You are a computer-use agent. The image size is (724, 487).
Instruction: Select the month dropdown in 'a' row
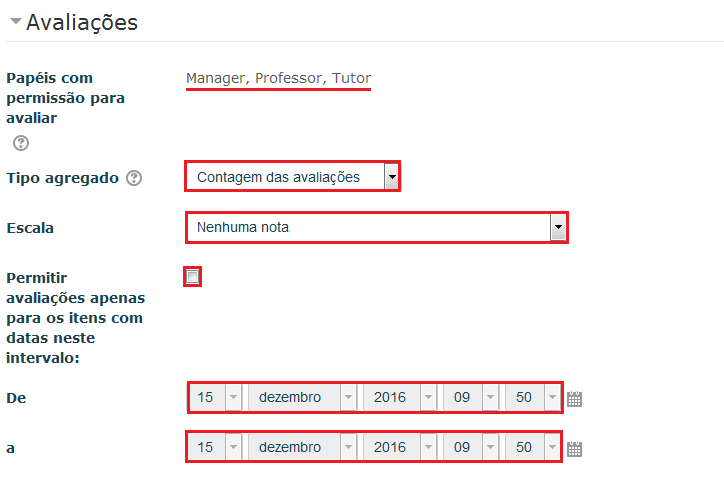302,447
